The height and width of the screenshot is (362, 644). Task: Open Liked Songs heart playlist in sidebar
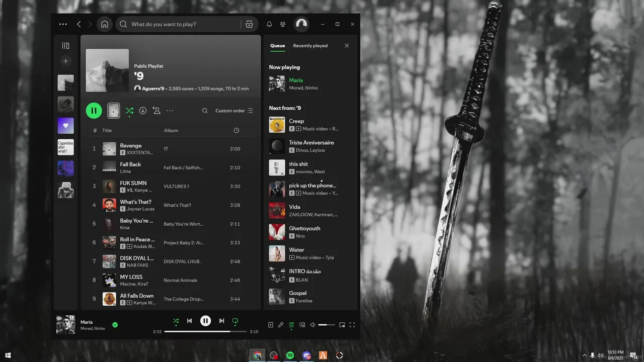click(x=66, y=126)
